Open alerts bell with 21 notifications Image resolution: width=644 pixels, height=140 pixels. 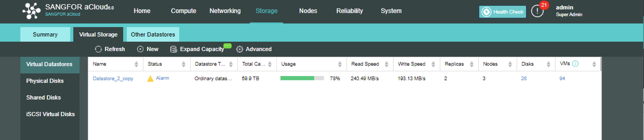537,11
